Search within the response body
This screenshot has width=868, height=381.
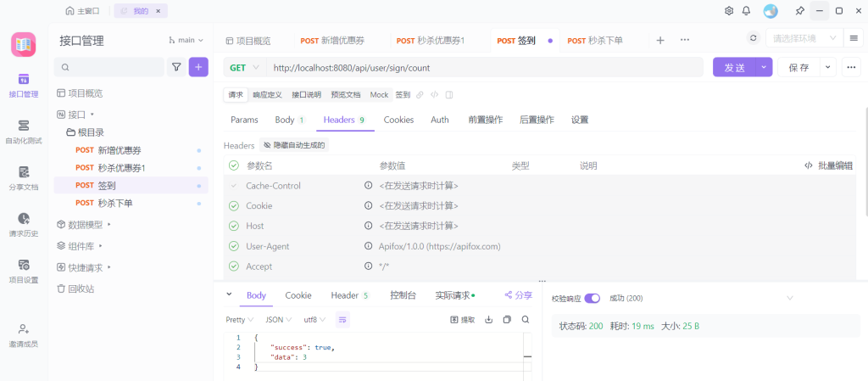tap(526, 320)
